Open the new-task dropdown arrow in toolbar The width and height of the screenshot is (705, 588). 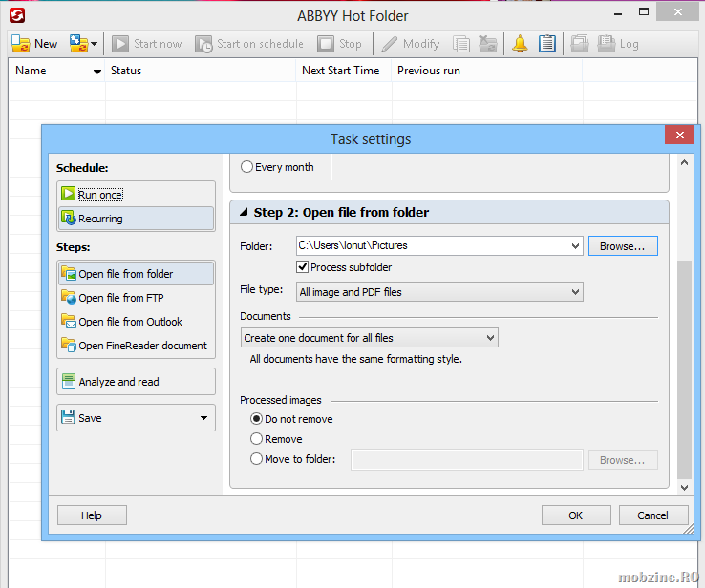pos(94,44)
